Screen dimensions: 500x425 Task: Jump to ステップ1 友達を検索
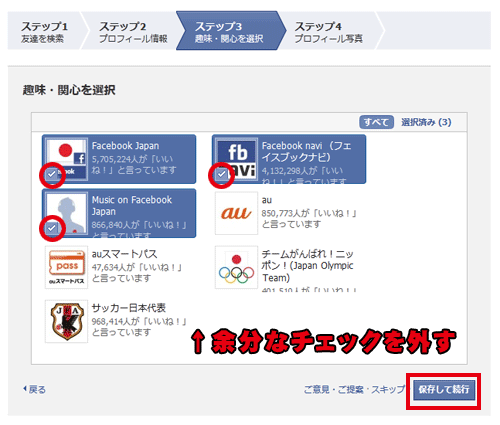pyautogui.click(x=44, y=32)
